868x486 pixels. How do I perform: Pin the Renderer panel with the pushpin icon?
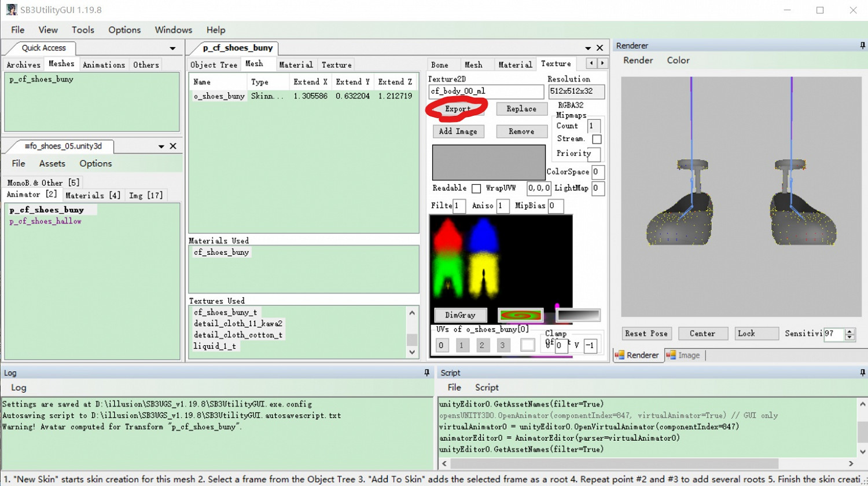[862, 45]
